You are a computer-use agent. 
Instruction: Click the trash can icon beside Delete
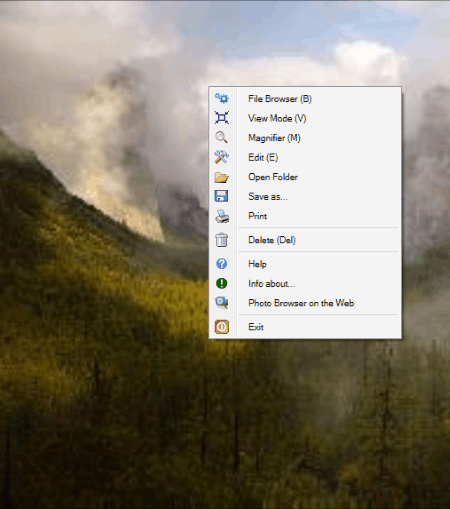point(222,240)
